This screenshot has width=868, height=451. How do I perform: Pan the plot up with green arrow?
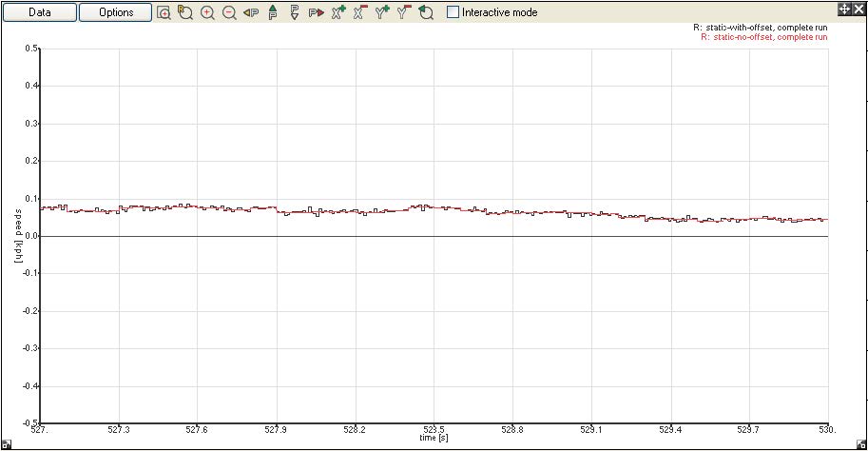[273, 12]
